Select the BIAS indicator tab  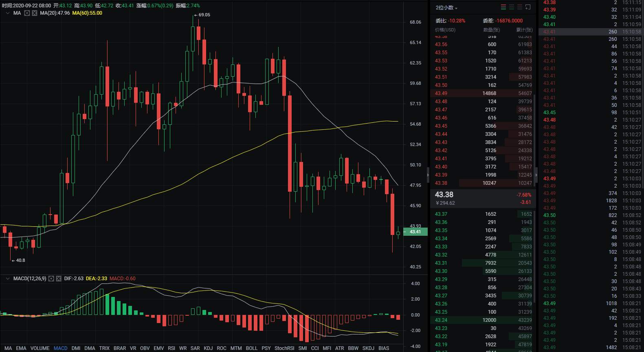pyautogui.click(x=384, y=348)
